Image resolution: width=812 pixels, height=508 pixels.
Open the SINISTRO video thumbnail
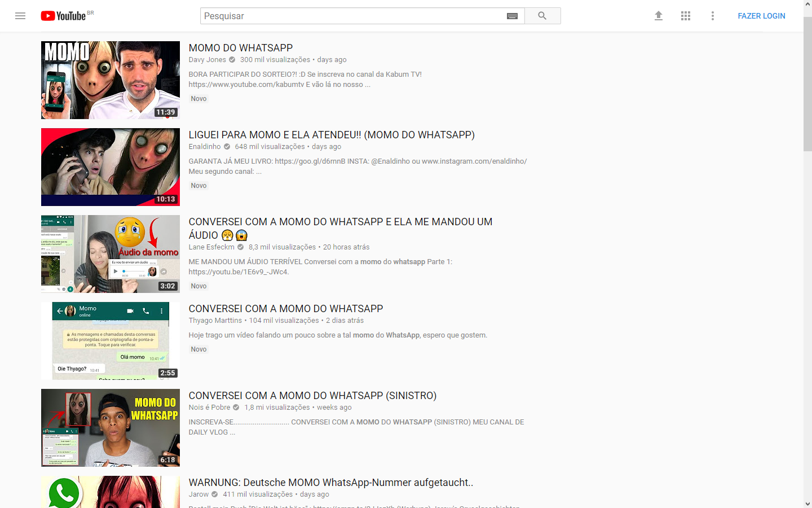pyautogui.click(x=111, y=428)
